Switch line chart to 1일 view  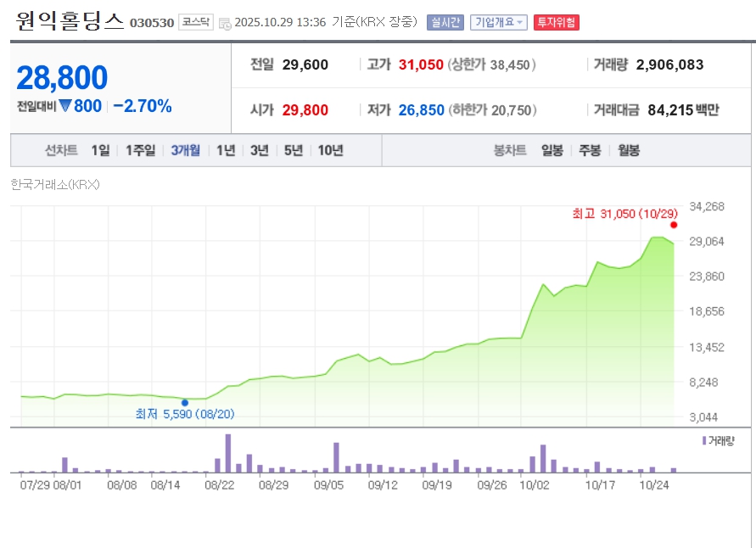coord(100,150)
